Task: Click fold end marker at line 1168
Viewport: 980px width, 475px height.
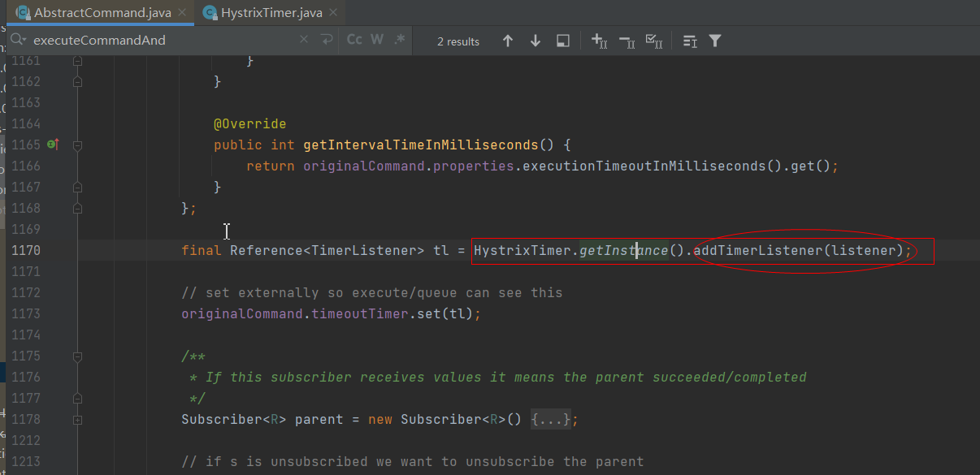Action: point(77,209)
